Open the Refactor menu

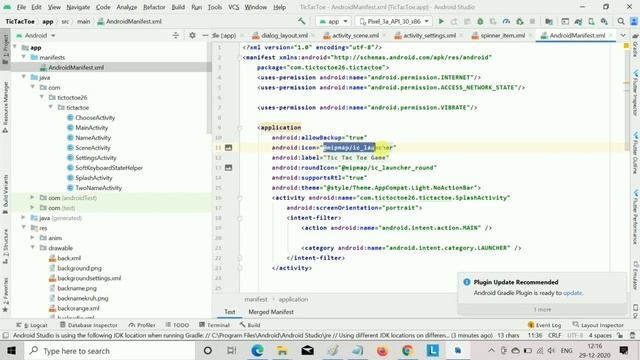(154, 7)
